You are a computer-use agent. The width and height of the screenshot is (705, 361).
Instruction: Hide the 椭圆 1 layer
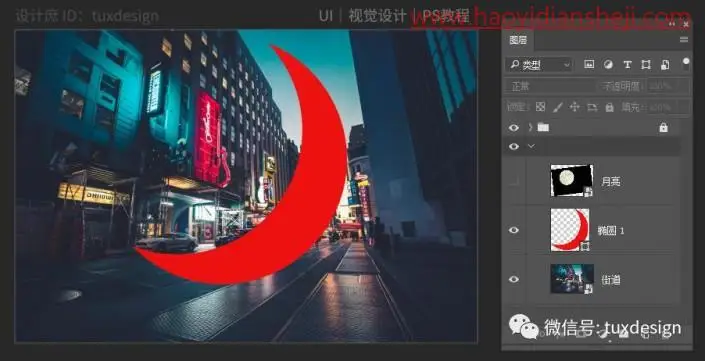513,230
